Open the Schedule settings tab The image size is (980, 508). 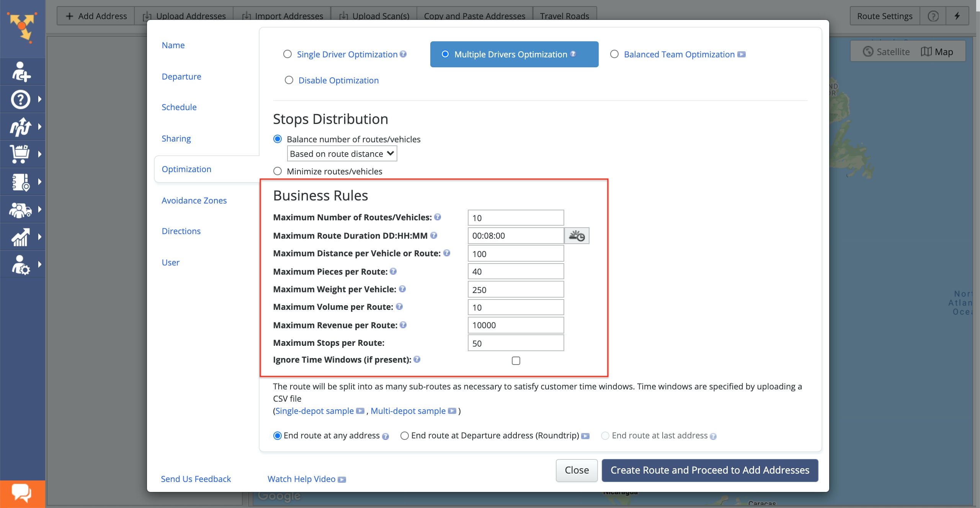(x=179, y=107)
